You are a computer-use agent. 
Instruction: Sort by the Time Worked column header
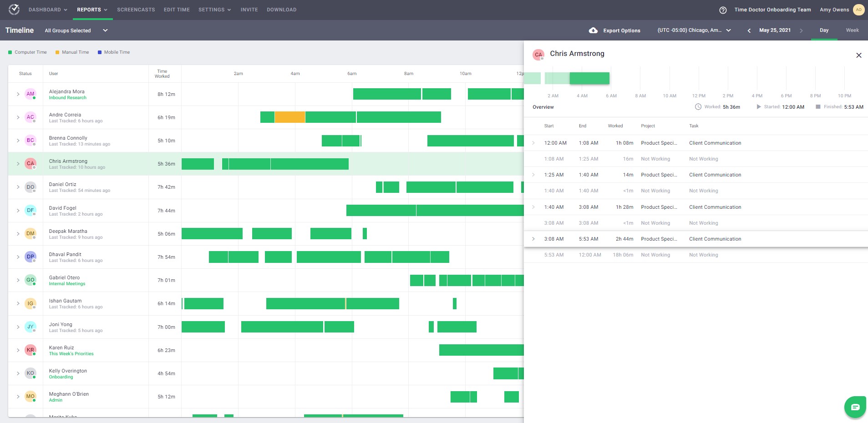coord(162,74)
